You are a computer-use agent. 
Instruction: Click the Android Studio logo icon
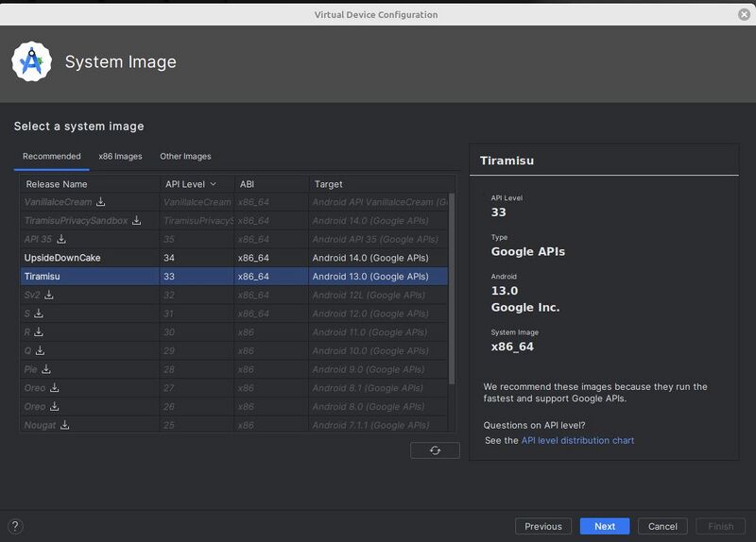pos(32,61)
